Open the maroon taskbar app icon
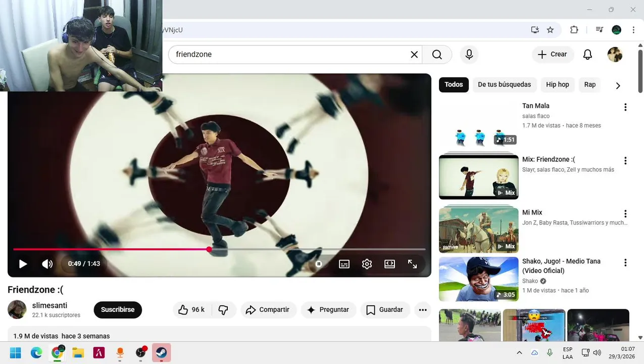 click(x=99, y=353)
